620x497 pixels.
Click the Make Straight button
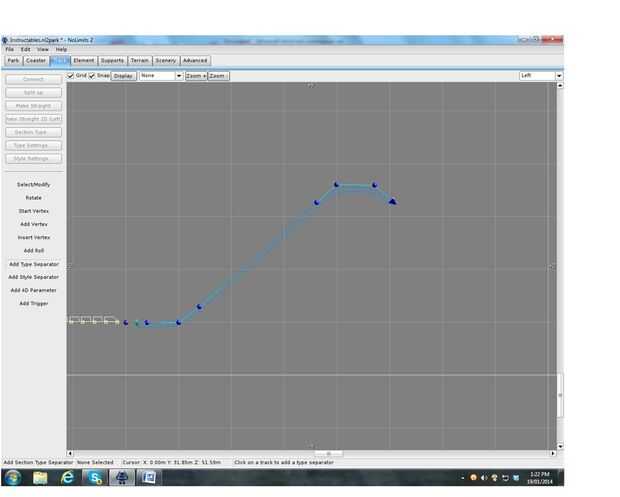[x=34, y=106]
